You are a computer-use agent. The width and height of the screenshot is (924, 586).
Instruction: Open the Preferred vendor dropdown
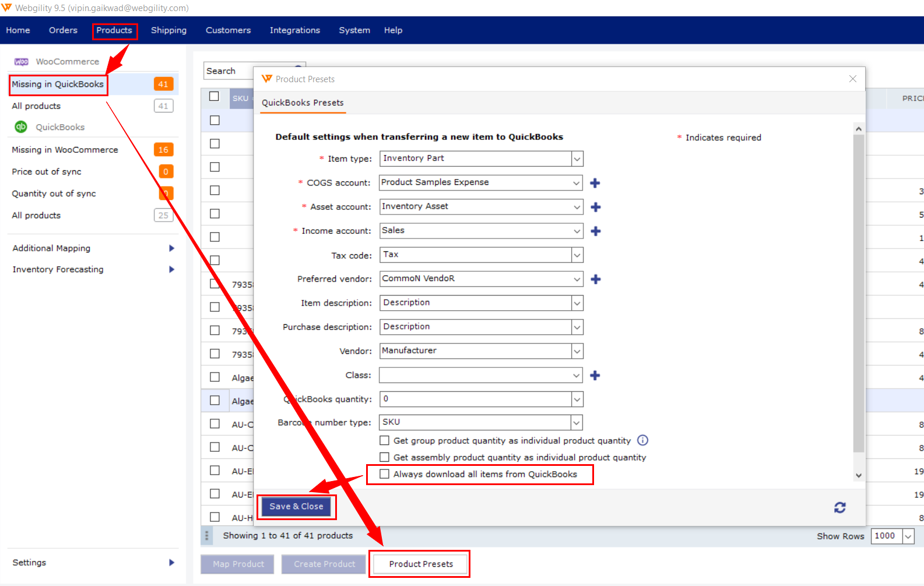(x=577, y=279)
